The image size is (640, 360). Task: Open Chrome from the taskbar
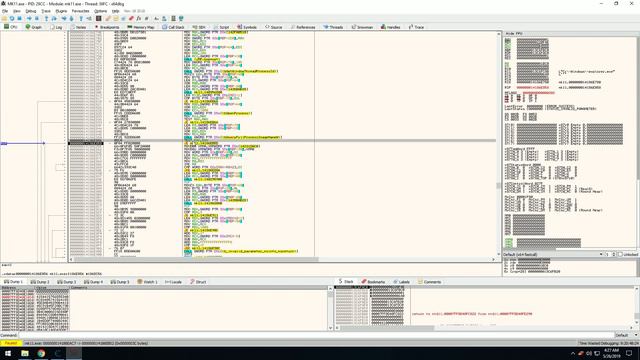coord(41,353)
